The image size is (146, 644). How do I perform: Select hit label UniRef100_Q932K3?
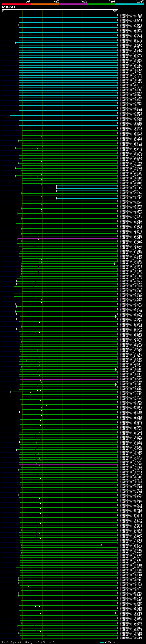coord(131,93)
